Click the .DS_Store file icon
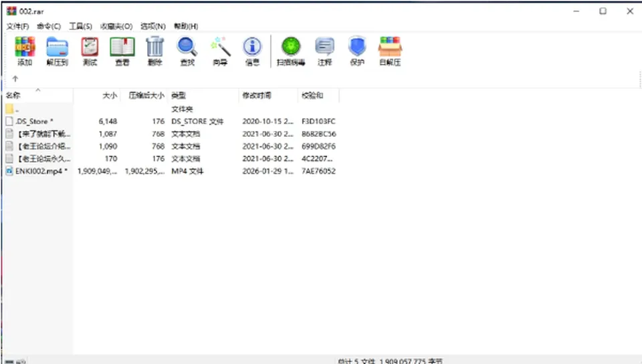The height and width of the screenshot is (364, 642). click(9, 122)
